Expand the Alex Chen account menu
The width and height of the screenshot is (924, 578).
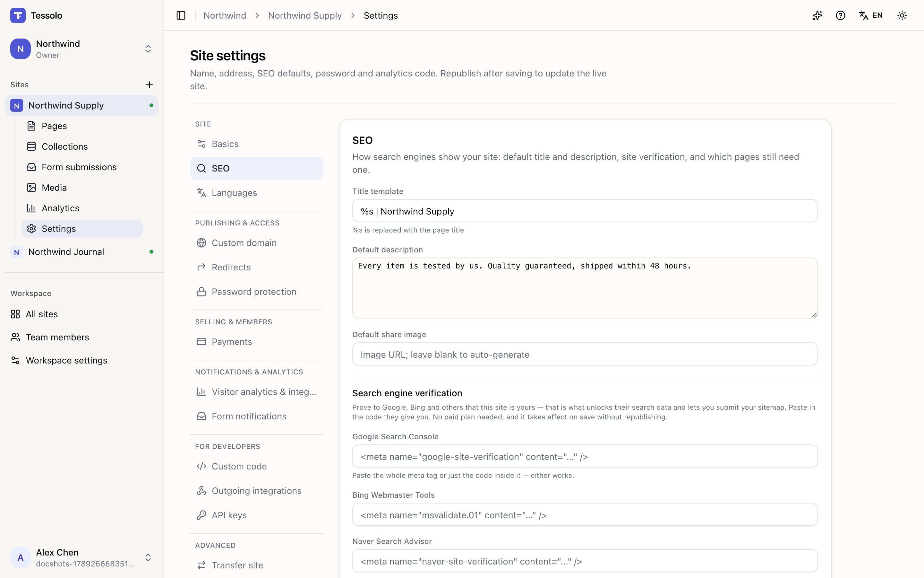[82, 557]
